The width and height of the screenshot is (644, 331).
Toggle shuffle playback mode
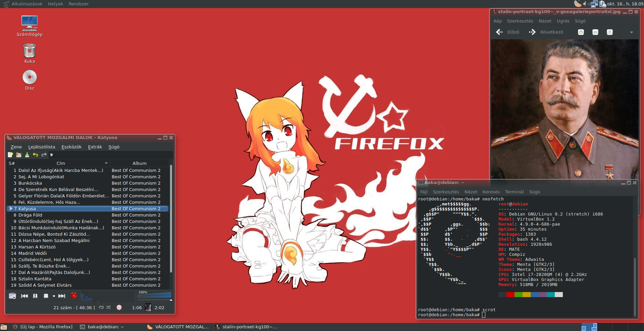(x=108, y=308)
